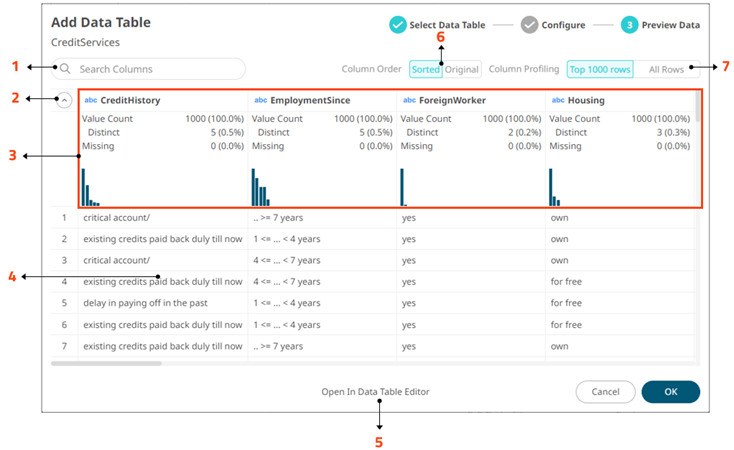Set column profiling to Top 1000 rows

pyautogui.click(x=598, y=70)
